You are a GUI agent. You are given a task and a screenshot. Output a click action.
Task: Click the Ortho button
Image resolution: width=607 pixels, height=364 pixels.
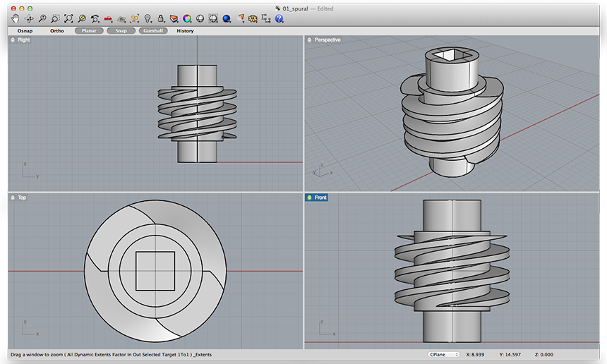(x=56, y=31)
